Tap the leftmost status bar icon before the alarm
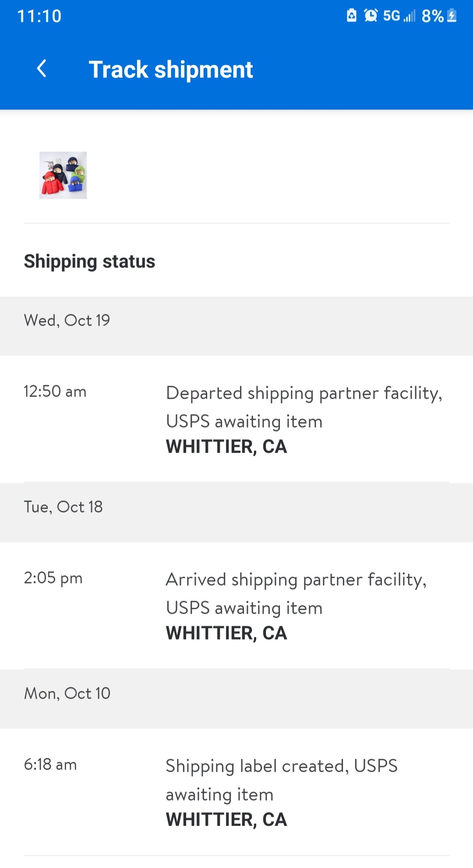This screenshot has height=868, width=473. 351,16
